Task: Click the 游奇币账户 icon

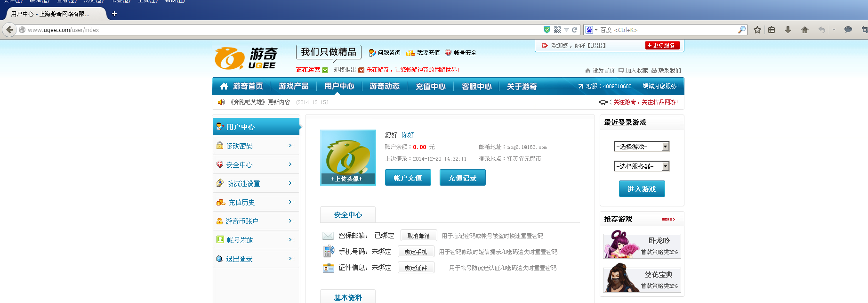Action: point(219,221)
